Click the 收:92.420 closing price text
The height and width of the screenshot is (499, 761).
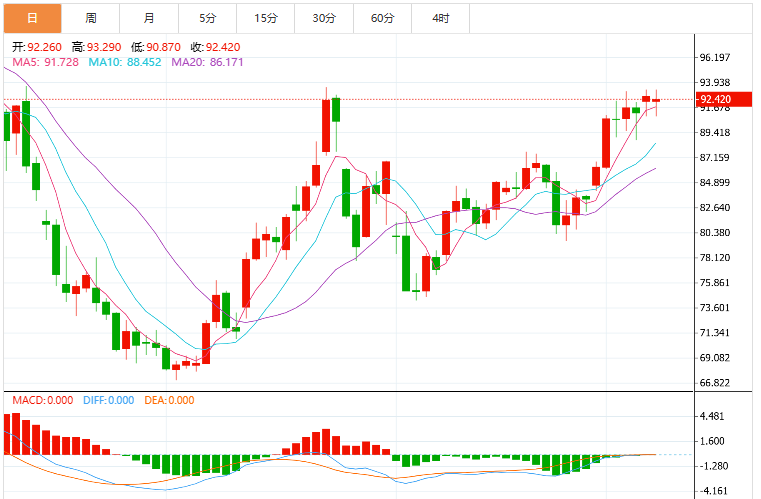tap(215, 47)
